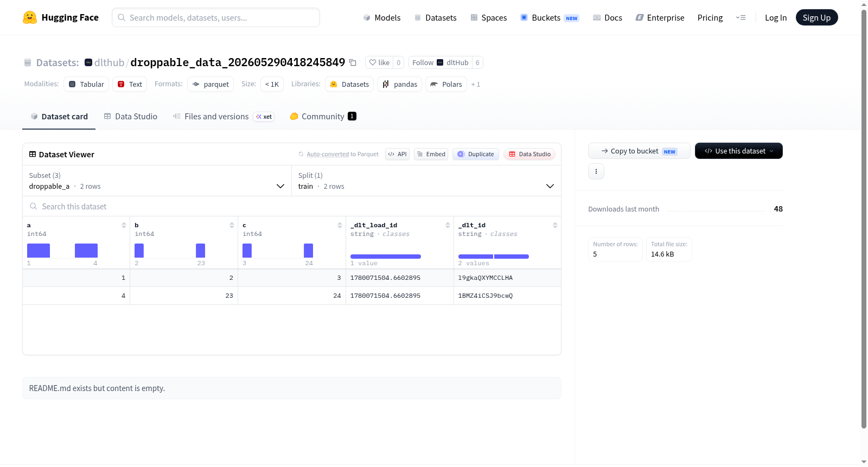Image resolution: width=868 pixels, height=467 pixels.
Task: Switch to the Dataset card tab
Action: tap(59, 116)
